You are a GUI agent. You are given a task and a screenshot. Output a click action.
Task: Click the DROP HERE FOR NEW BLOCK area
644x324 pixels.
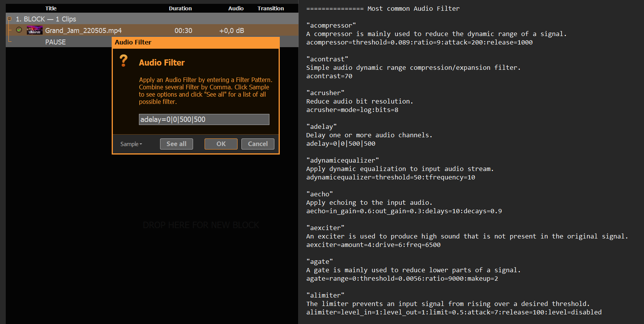(x=201, y=225)
